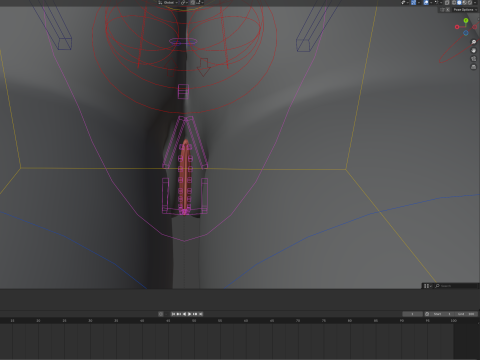
Task: Click the hand pan view icon
Action: click(x=473, y=50)
